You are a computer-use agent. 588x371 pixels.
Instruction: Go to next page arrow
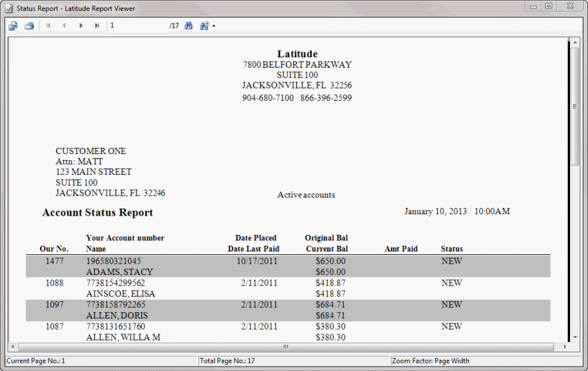pyautogui.click(x=81, y=26)
